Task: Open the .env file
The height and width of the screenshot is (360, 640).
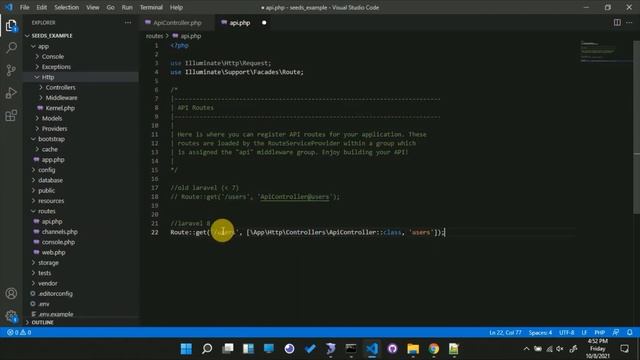Action: tap(44, 304)
